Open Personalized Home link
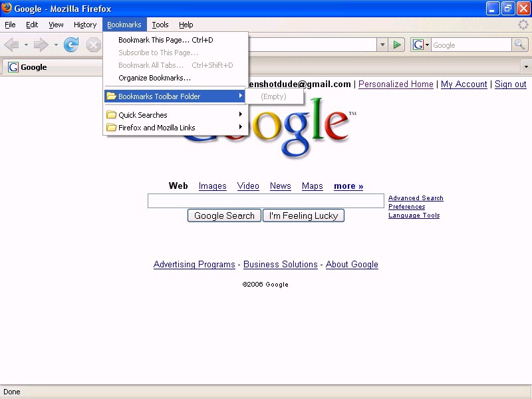The image size is (532, 399). tap(396, 84)
